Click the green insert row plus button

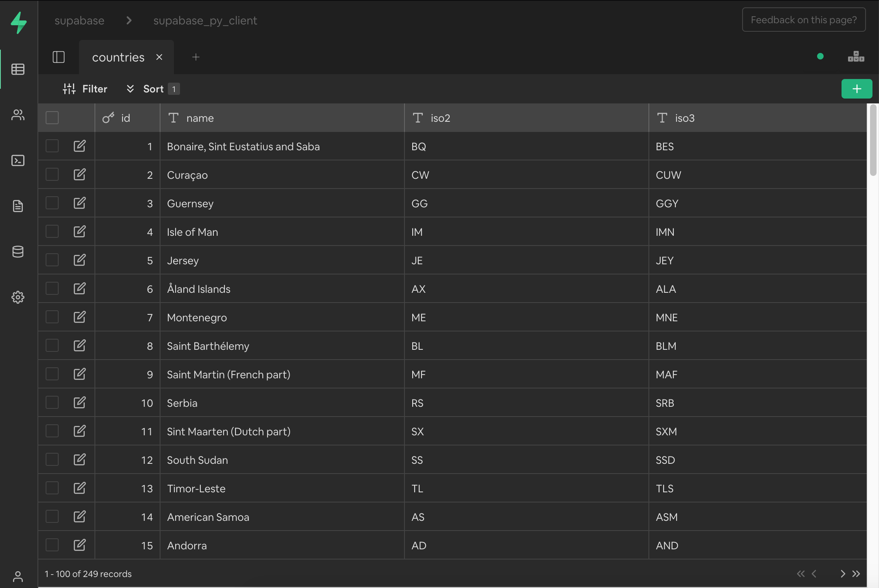coord(857,89)
